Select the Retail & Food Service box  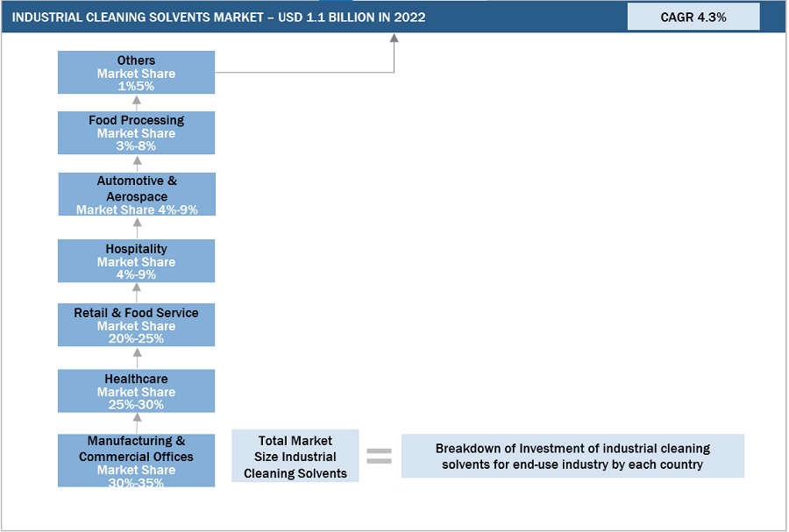tap(136, 325)
